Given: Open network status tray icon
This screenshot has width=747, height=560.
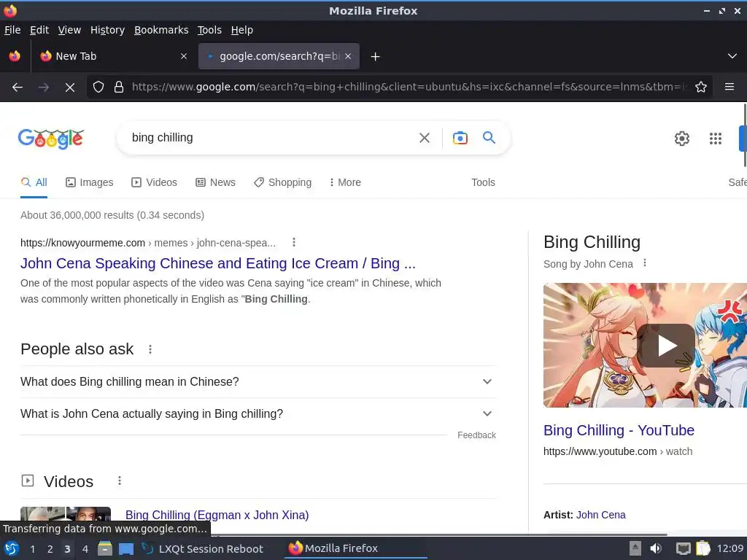Looking at the screenshot, I should point(683,548).
